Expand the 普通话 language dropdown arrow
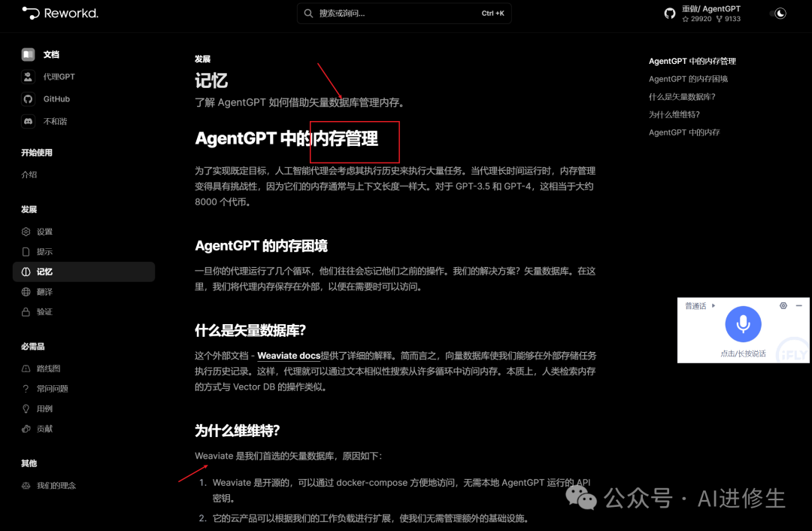The image size is (812, 531). click(x=714, y=305)
